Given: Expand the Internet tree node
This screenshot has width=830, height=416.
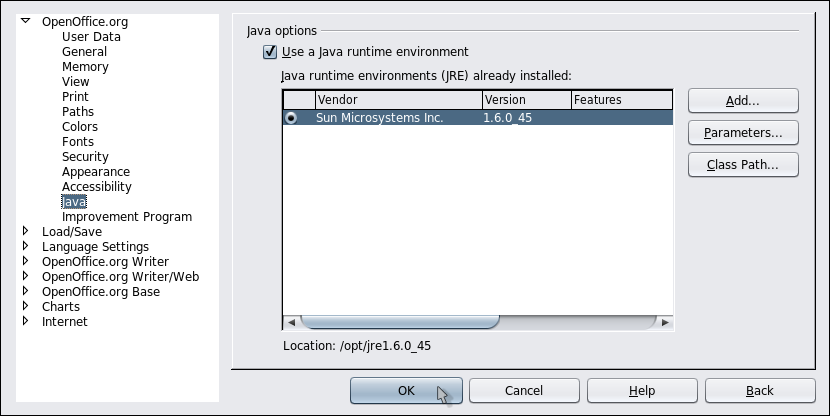Looking at the screenshot, I should pyautogui.click(x=25, y=321).
